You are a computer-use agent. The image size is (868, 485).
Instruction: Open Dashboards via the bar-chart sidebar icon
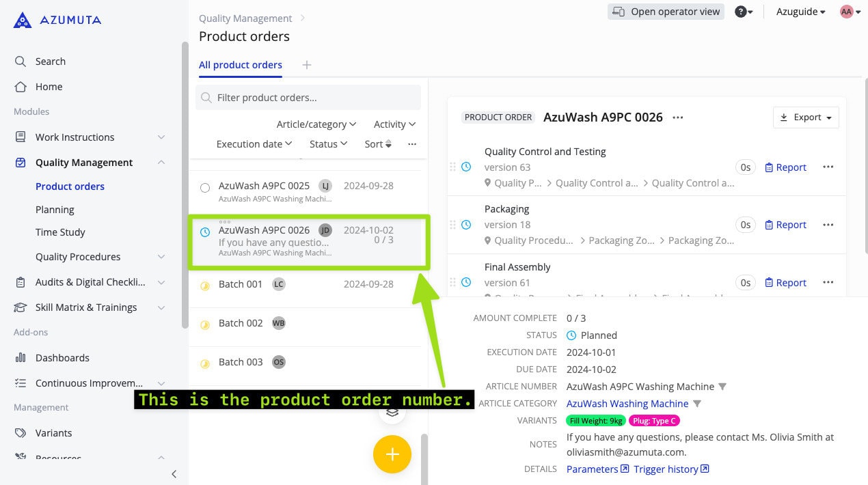(x=21, y=357)
